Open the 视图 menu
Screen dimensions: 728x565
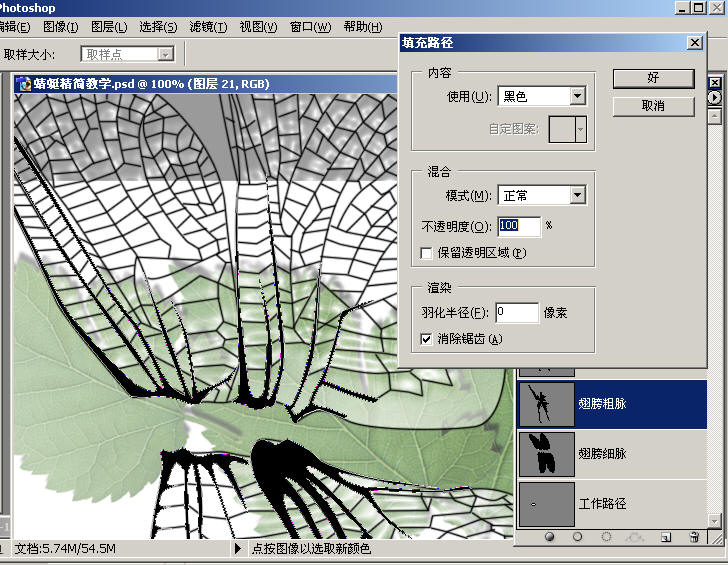point(258,27)
